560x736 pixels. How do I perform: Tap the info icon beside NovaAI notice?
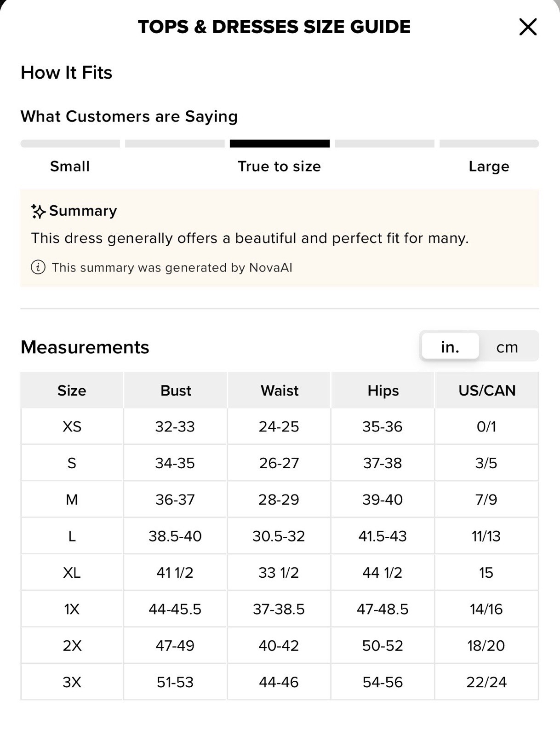(38, 267)
